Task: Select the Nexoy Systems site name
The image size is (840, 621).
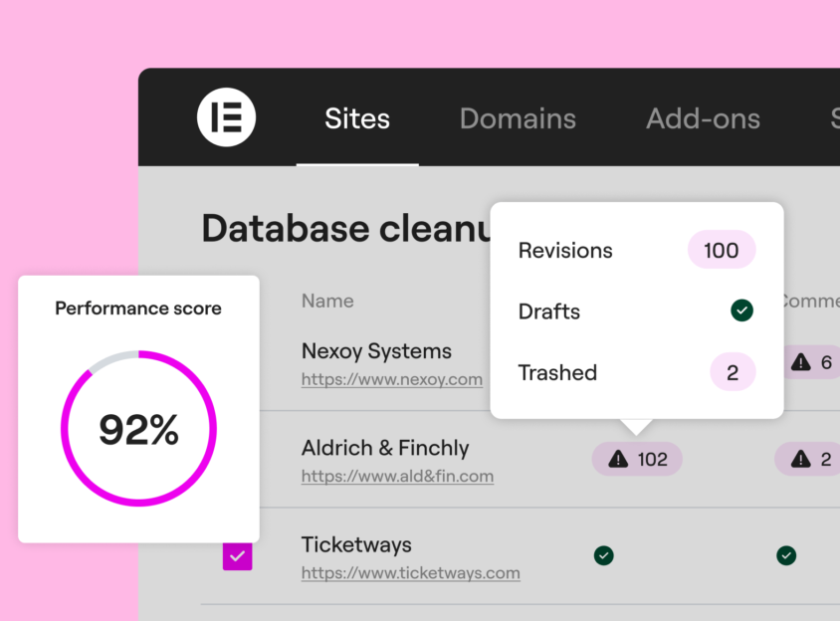Action: (x=376, y=351)
